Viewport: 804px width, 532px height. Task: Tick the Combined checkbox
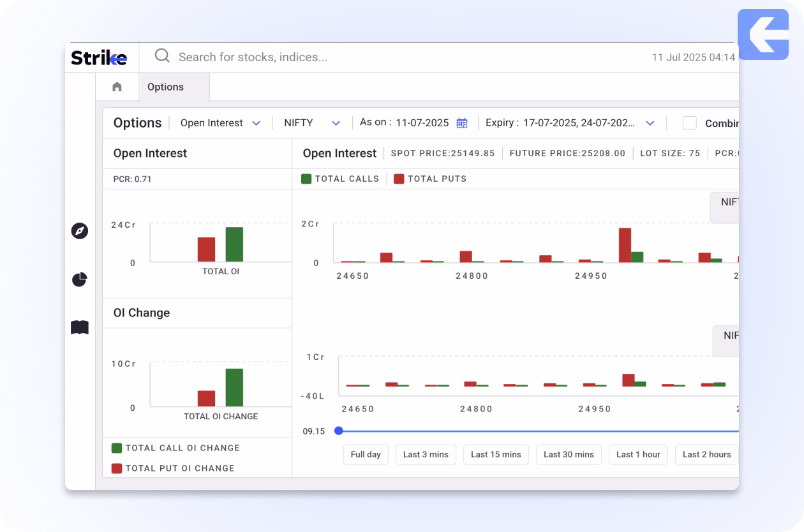click(689, 123)
